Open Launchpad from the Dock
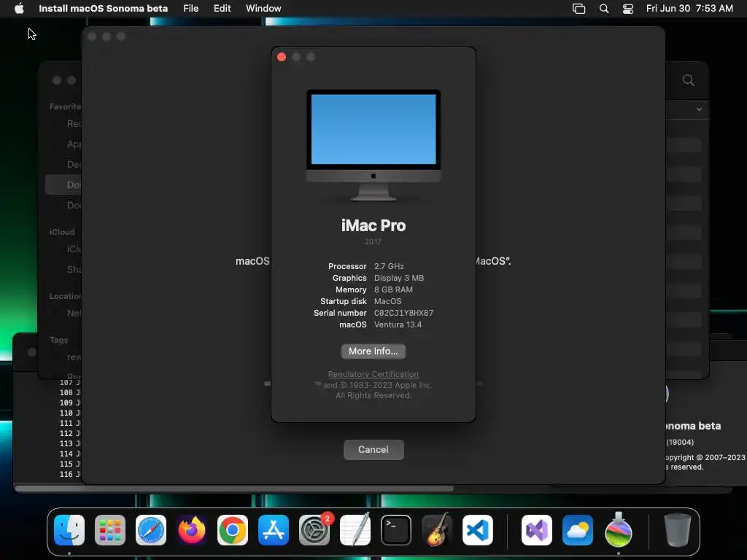The width and height of the screenshot is (747, 560). [x=110, y=530]
